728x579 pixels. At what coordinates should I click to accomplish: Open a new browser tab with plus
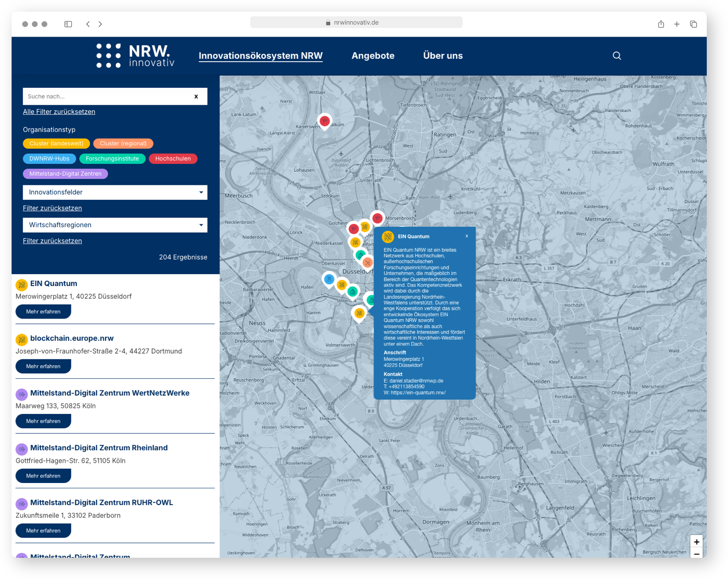pos(677,24)
